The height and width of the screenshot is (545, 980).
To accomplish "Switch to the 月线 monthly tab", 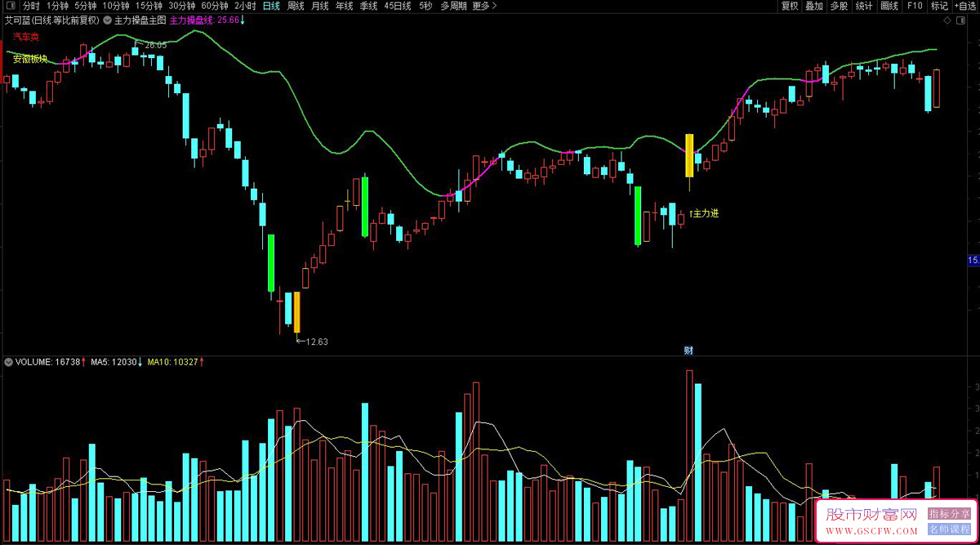I will point(320,6).
